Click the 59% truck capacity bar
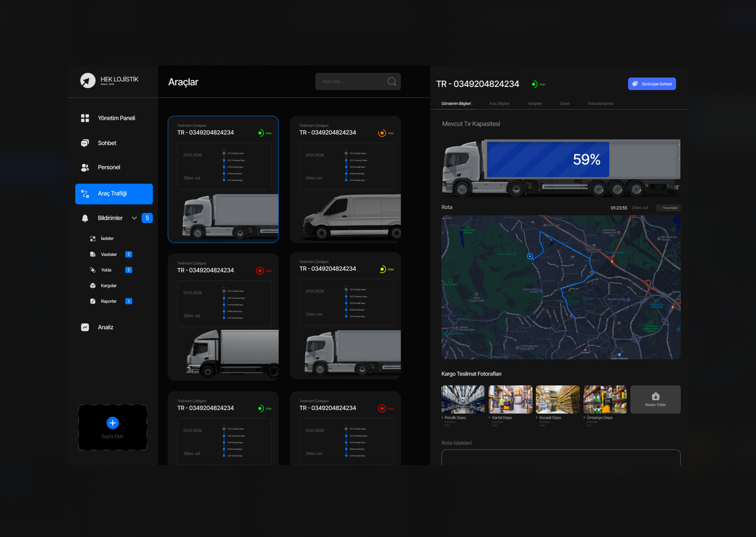756x537 pixels. [548, 160]
